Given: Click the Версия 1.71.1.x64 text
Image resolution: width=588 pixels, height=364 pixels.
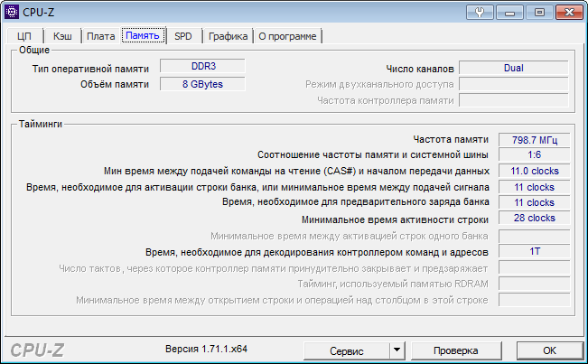Looking at the screenshot, I should [x=206, y=349].
